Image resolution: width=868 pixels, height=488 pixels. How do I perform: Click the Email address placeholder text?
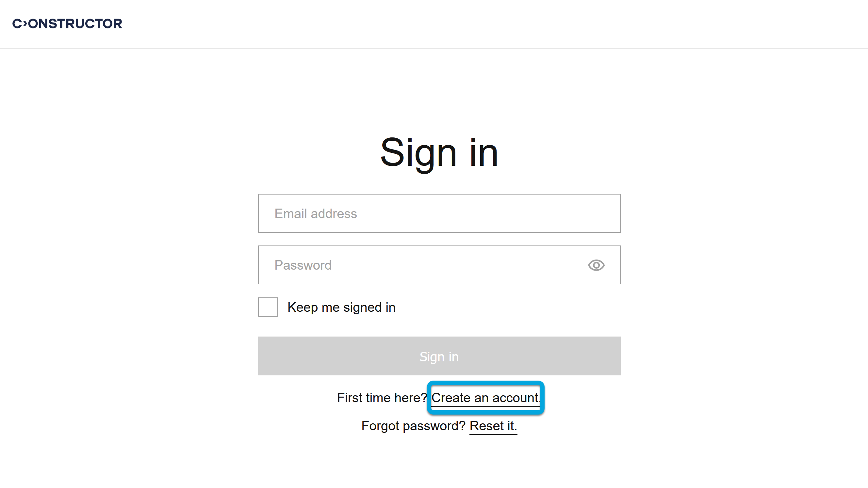315,213
